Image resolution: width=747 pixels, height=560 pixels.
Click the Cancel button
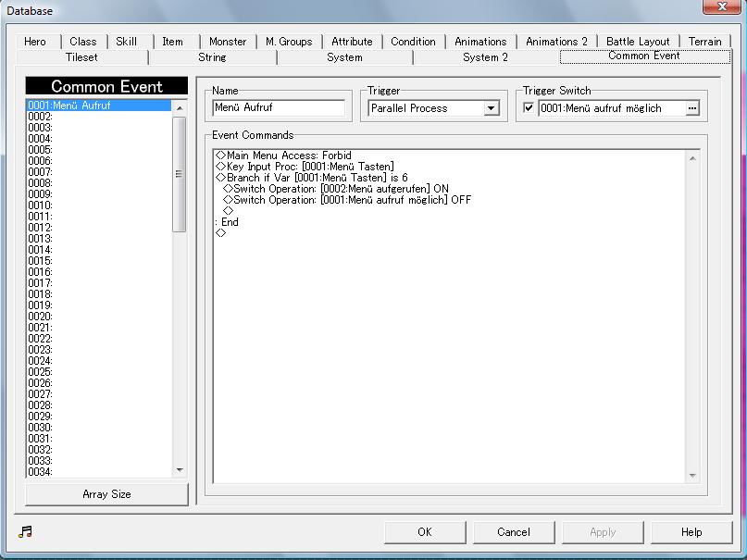(x=513, y=532)
